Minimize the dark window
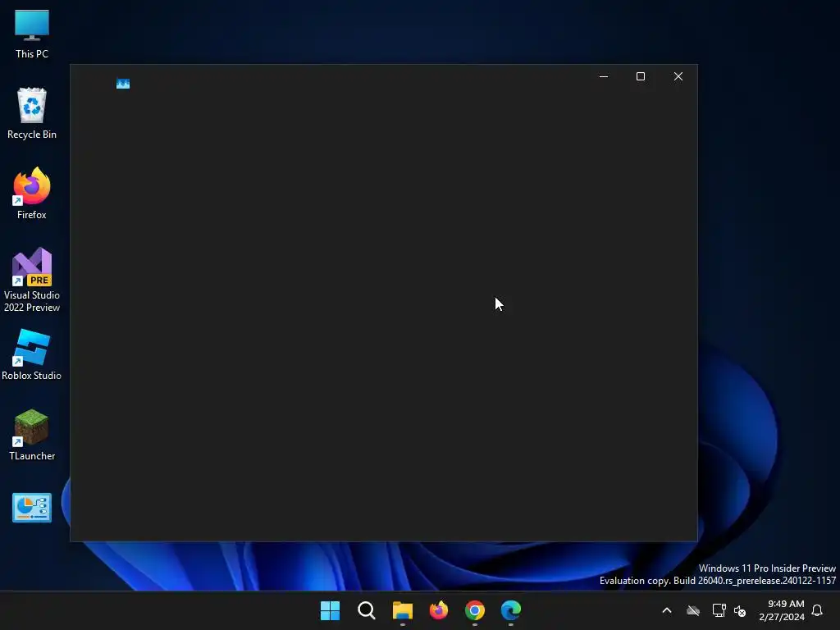The image size is (840, 630). (x=604, y=76)
